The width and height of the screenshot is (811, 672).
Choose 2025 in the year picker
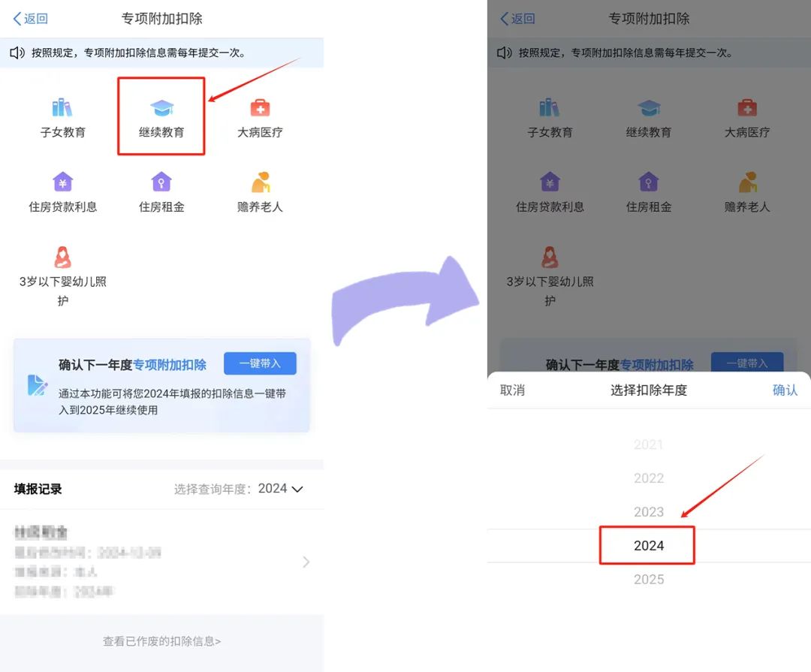(649, 580)
